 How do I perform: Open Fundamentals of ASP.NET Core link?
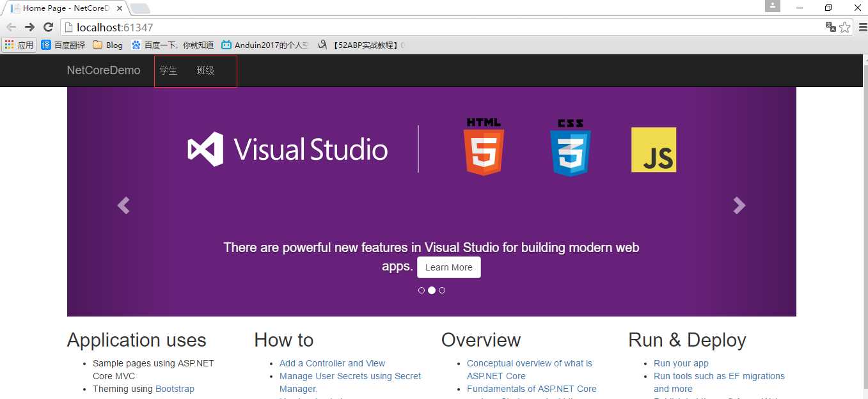click(532, 389)
